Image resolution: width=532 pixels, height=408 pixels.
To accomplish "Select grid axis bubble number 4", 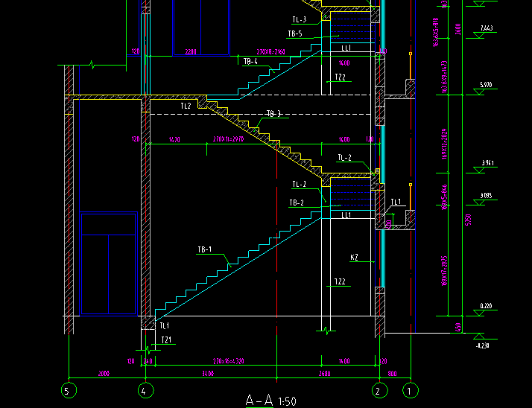I will [x=146, y=389].
